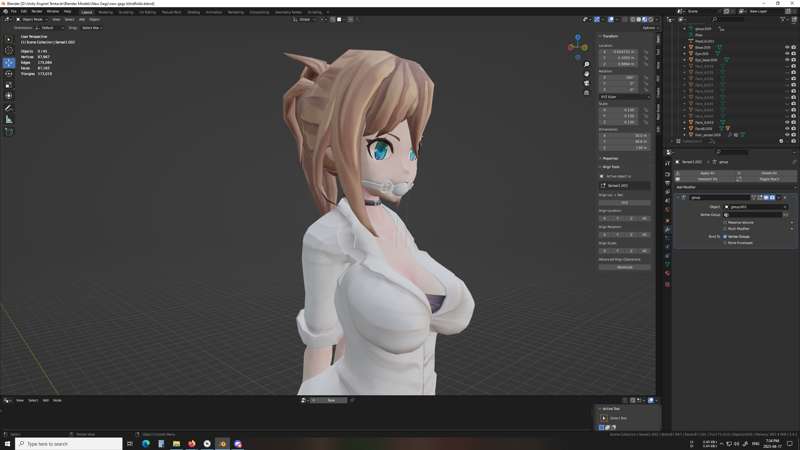Switch to wireframe viewport shading
Image resolution: width=800 pixels, height=450 pixels.
[633, 19]
